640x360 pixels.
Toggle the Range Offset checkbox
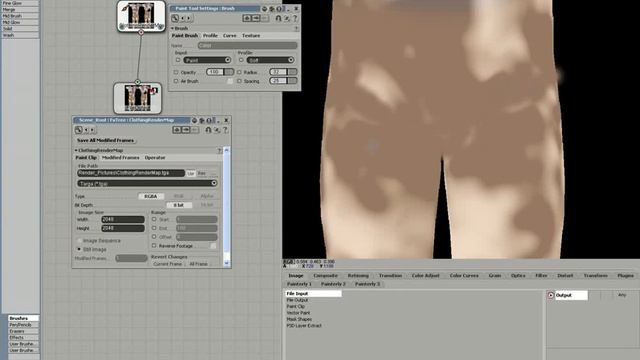point(154,237)
